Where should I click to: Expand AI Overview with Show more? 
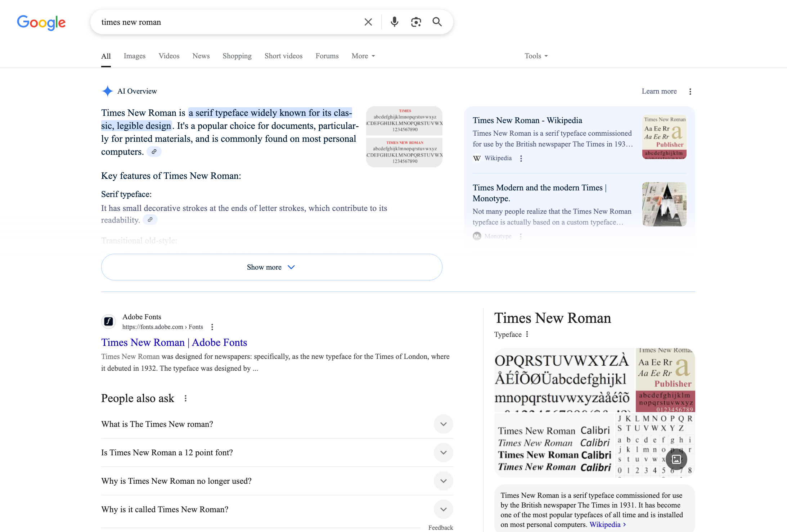[x=271, y=267]
